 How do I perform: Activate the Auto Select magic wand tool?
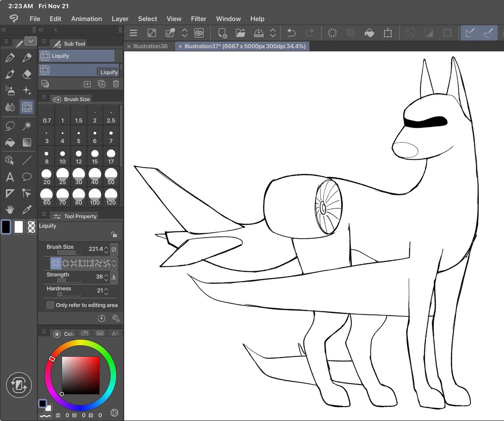27,126
